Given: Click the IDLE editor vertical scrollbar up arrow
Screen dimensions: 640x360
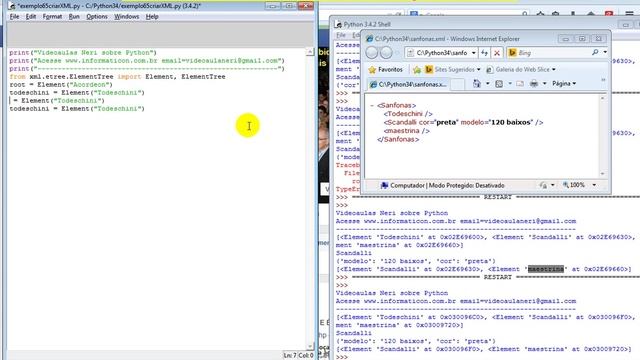Looking at the screenshot, I should tap(310, 52).
